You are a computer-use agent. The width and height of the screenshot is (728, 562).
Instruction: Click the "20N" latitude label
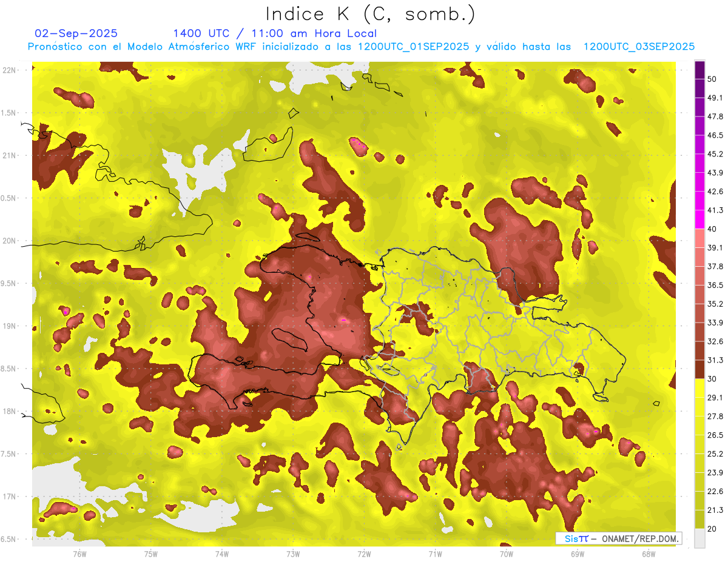pyautogui.click(x=10, y=241)
